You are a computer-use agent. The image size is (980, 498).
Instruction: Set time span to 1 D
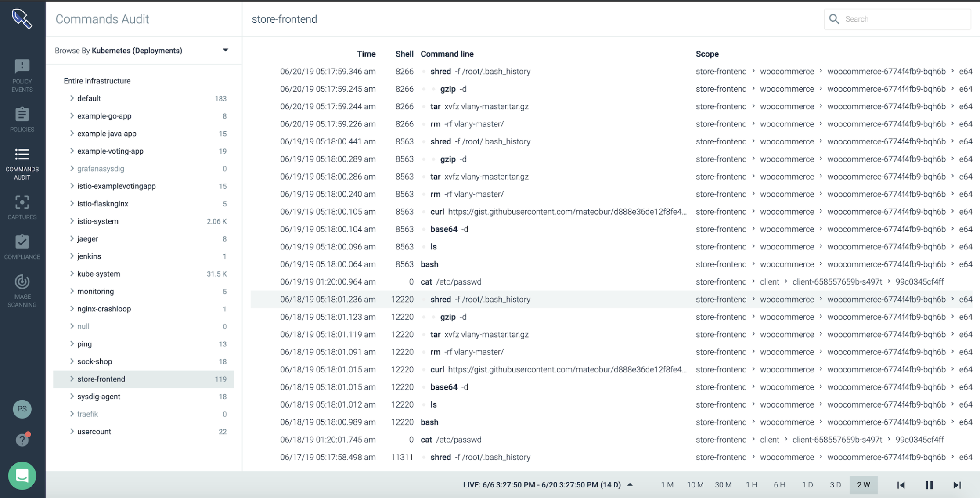tap(807, 485)
